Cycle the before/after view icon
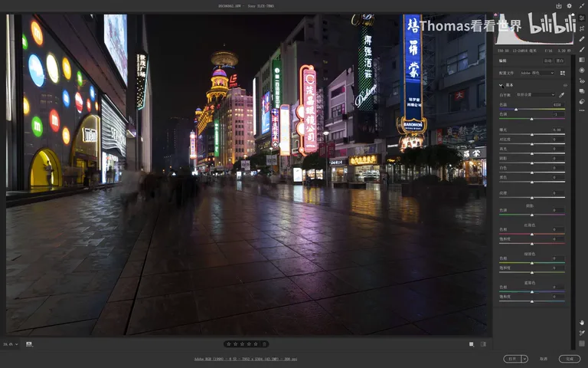This screenshot has height=368, width=588. pyautogui.click(x=472, y=344)
